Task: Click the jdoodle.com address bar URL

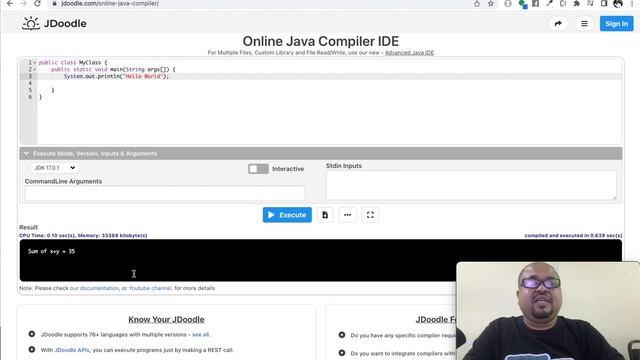Action: pyautogui.click(x=110, y=3)
